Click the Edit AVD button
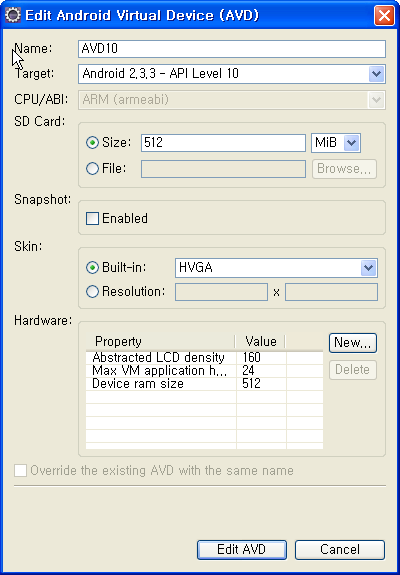400x575 pixels. click(242, 550)
